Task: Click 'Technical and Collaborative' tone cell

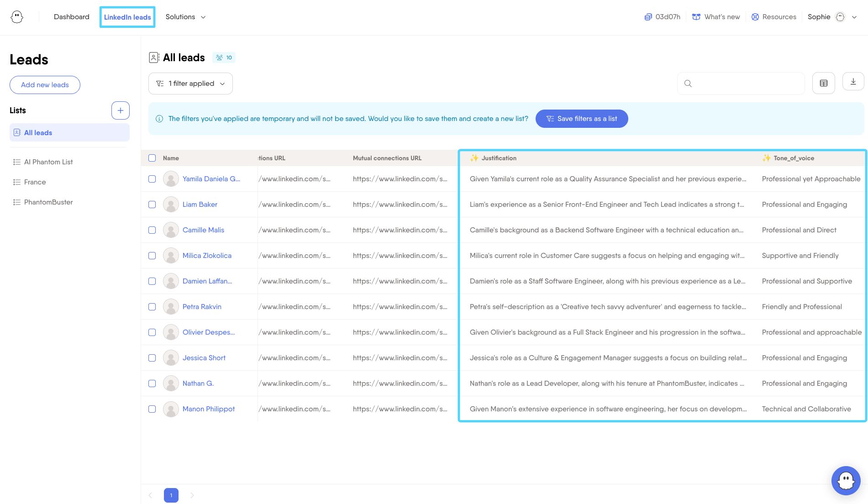Action: 806,409
